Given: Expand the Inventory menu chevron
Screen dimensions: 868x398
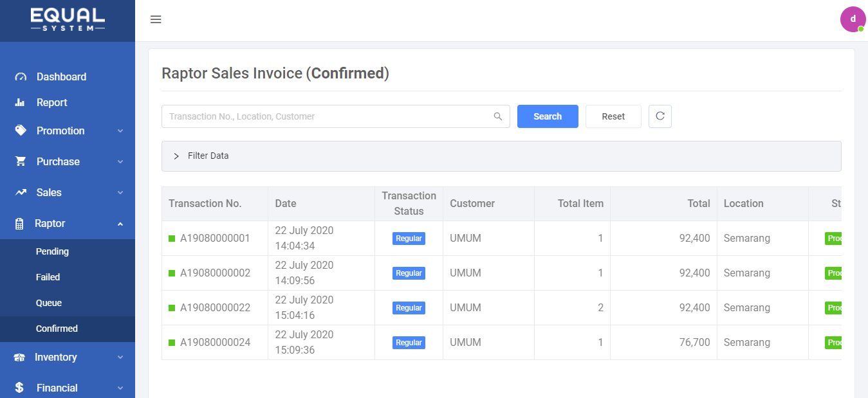Looking at the screenshot, I should [x=120, y=357].
